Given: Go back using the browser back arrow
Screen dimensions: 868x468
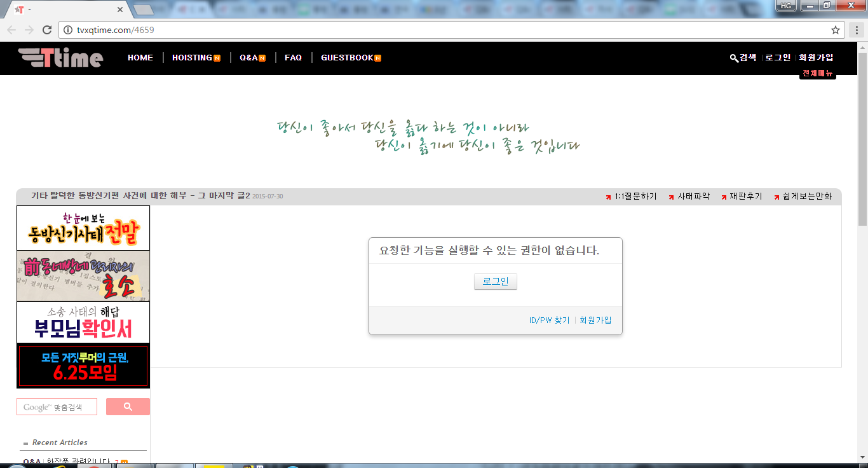Looking at the screenshot, I should point(11,29).
